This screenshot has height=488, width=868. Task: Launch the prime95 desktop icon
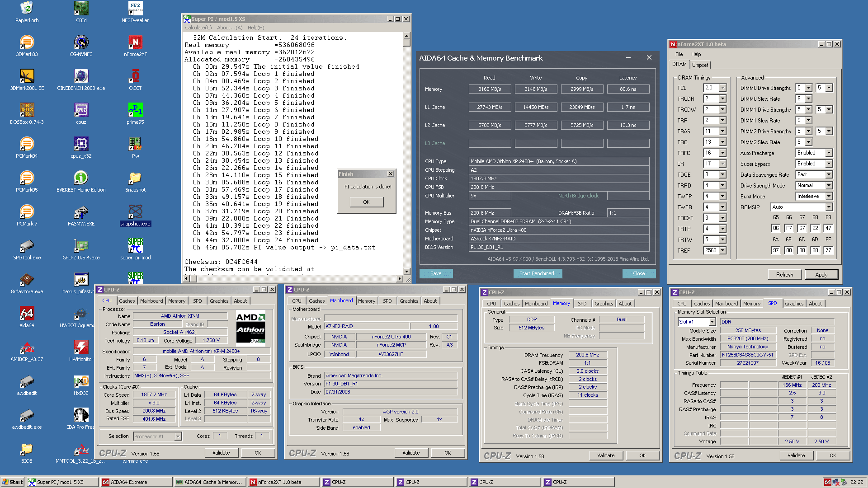pyautogui.click(x=135, y=111)
